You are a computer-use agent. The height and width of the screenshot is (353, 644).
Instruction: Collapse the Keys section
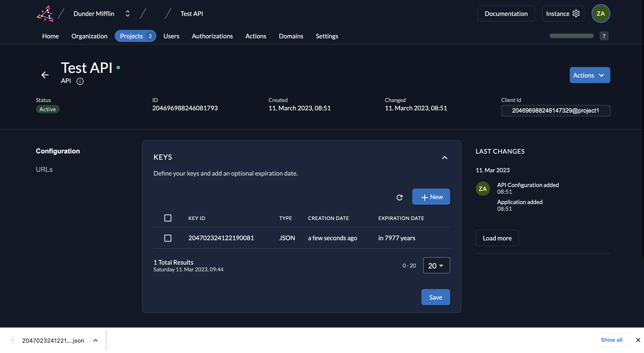[x=445, y=157]
